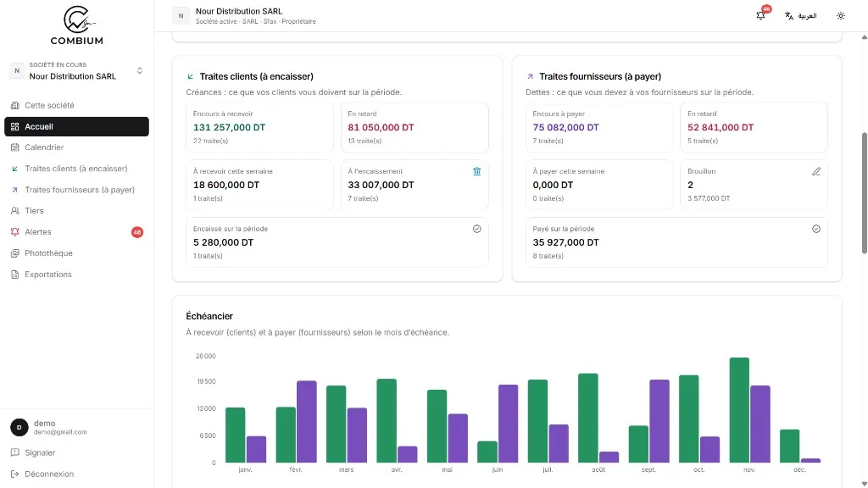Click the COMBIUM logo
The width and height of the screenshot is (868, 488).
tap(76, 25)
